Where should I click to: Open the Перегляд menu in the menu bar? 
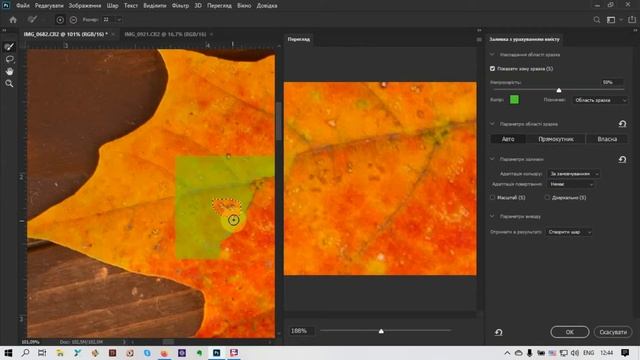click(219, 6)
